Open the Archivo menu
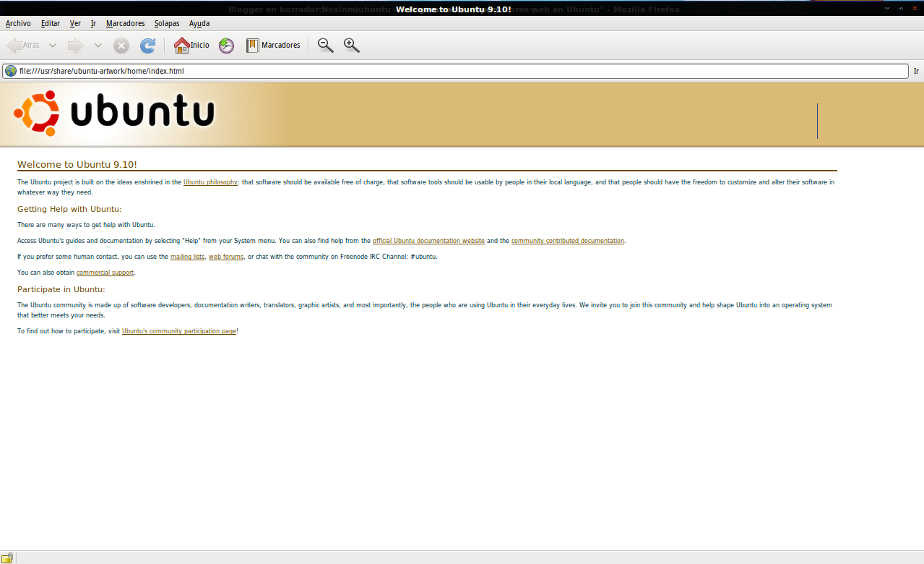Viewport: 924px width, 564px height. tap(18, 23)
